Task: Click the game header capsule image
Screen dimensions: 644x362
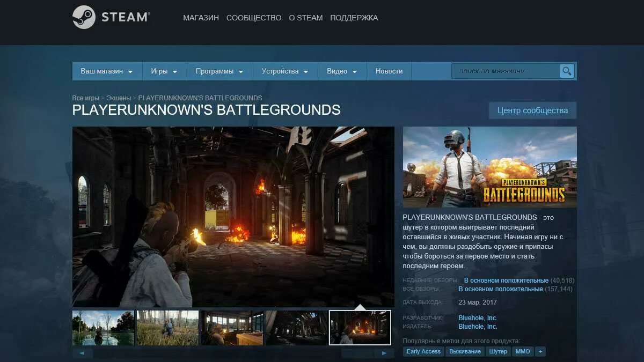Action: pyautogui.click(x=490, y=167)
